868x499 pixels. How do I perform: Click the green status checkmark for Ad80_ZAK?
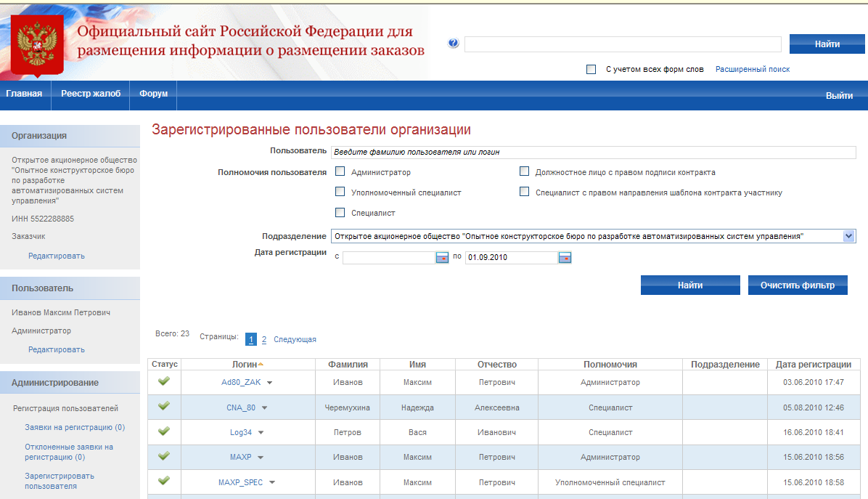point(164,381)
